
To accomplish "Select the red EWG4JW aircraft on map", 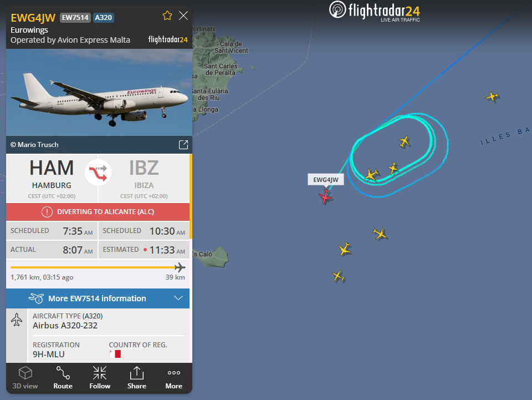I will 325,196.
